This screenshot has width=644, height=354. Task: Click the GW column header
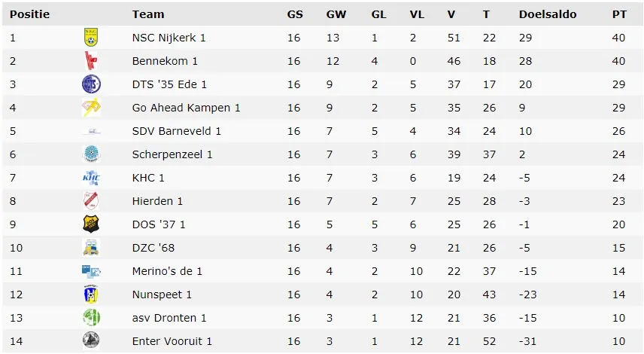(x=336, y=14)
